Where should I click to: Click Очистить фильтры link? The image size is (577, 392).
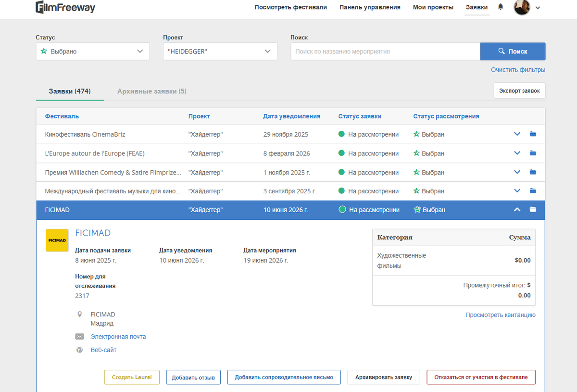click(x=518, y=70)
